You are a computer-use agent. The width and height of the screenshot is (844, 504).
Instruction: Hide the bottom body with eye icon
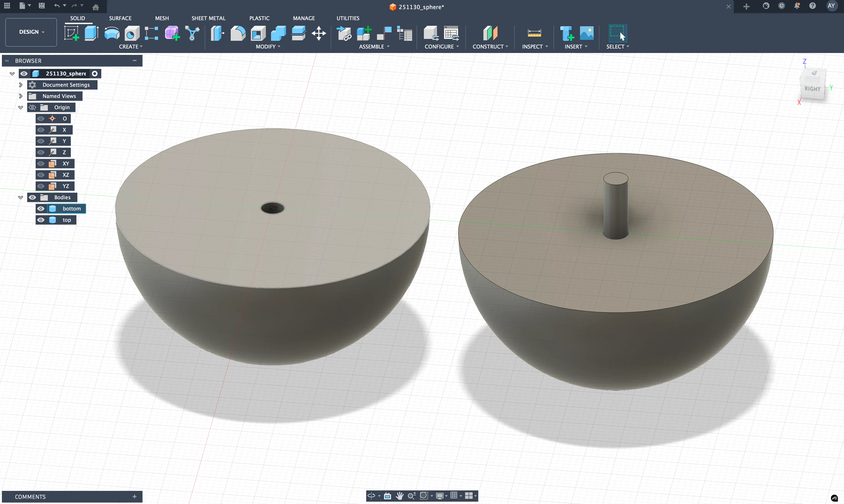41,209
